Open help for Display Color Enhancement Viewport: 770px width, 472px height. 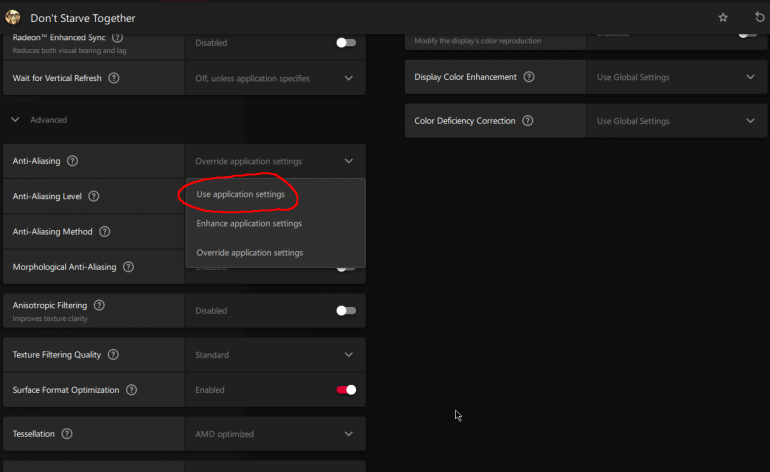click(528, 77)
